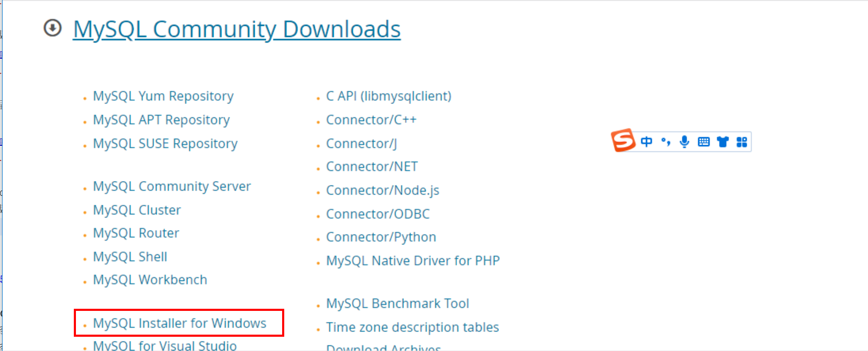Open Connector/ODBC link

point(378,214)
